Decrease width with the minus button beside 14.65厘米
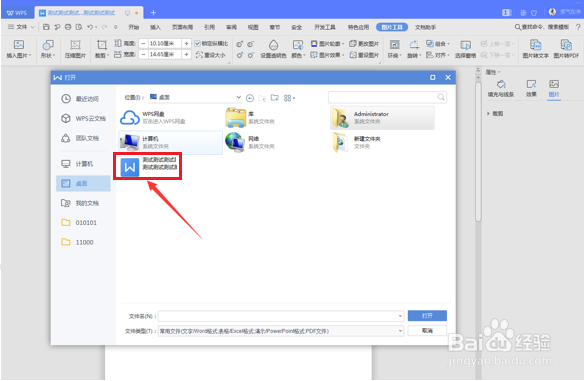The width and height of the screenshot is (584, 381). (x=143, y=55)
